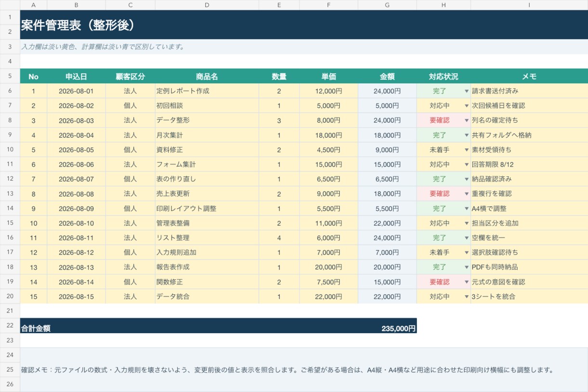The height and width of the screenshot is (392, 588).
Task: Click the 単価 header cell
Action: (x=329, y=76)
